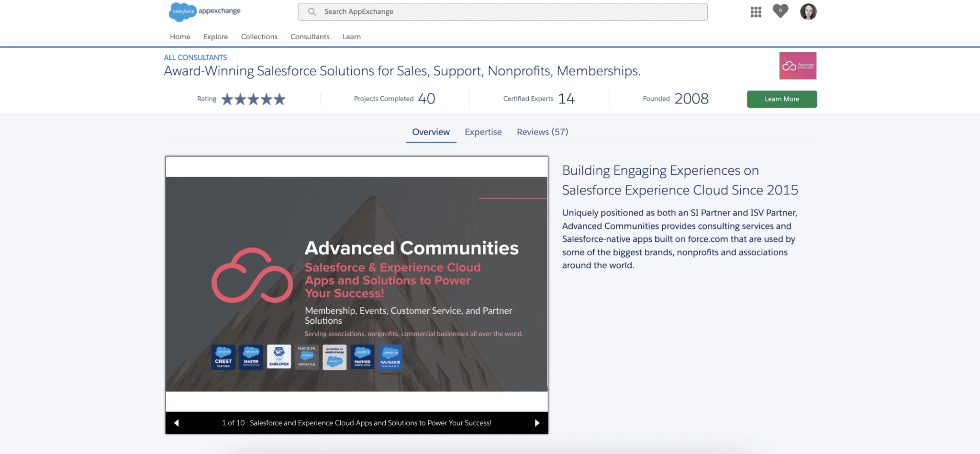Image resolution: width=980 pixels, height=454 pixels.
Task: Click the Advanced Communities pink logo
Action: coord(797,66)
